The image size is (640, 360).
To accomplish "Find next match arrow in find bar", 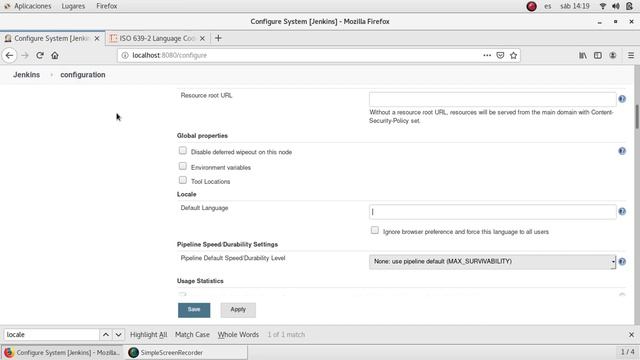I will (x=118, y=335).
